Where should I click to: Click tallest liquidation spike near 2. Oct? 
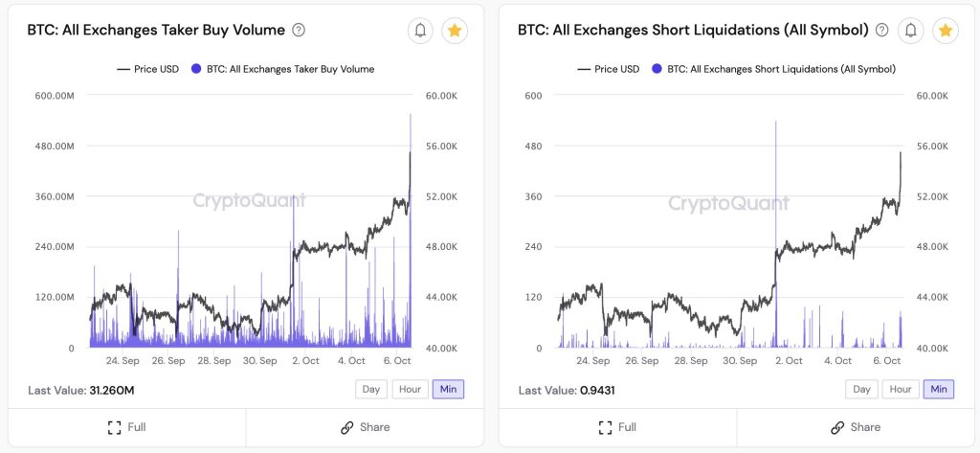coord(776,192)
